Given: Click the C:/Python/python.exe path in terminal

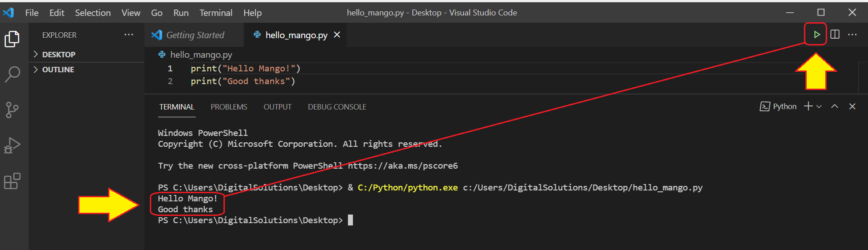Looking at the screenshot, I should click(407, 188).
